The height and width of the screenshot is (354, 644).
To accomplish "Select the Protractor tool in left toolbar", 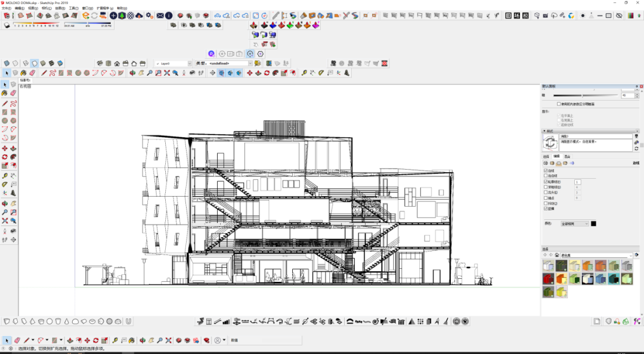I will (5, 184).
